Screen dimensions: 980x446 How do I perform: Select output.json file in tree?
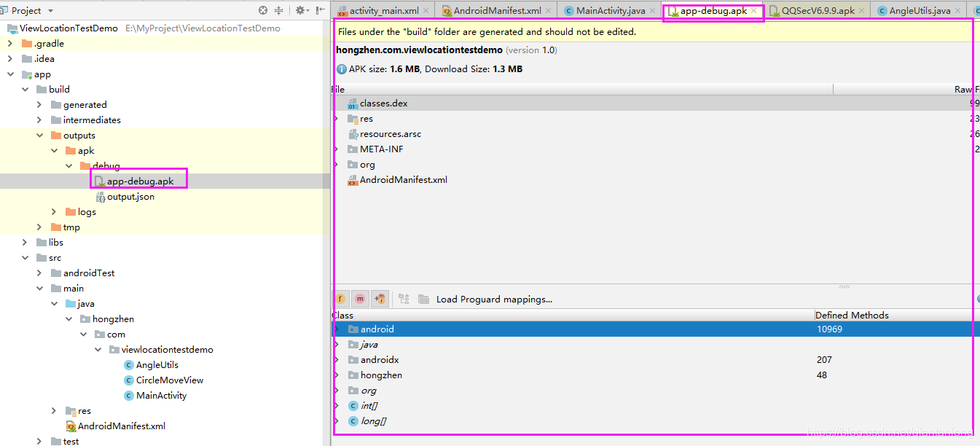(130, 197)
